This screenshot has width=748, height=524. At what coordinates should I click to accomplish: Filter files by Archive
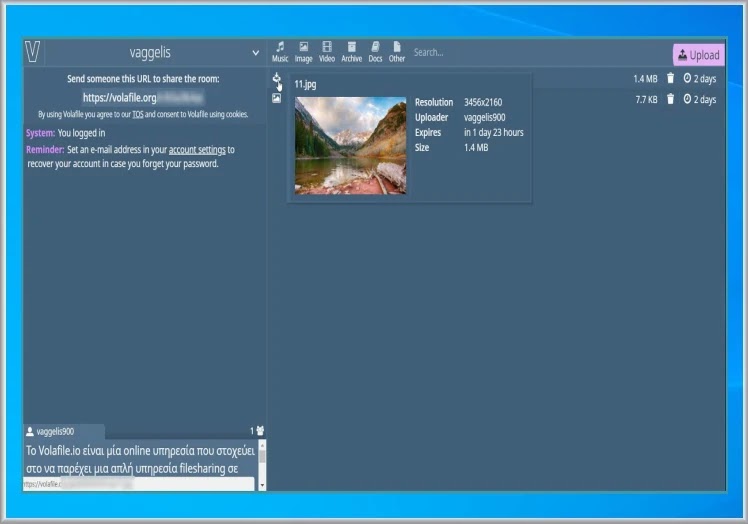point(352,52)
